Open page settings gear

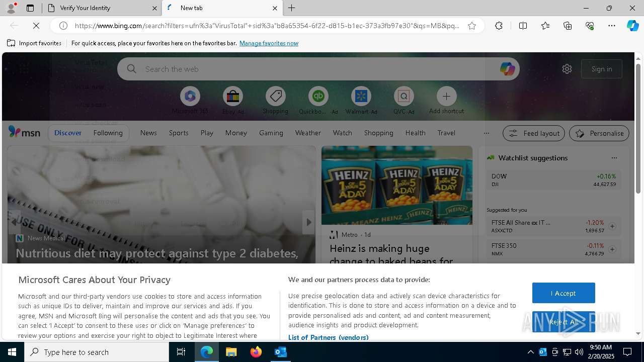567,69
